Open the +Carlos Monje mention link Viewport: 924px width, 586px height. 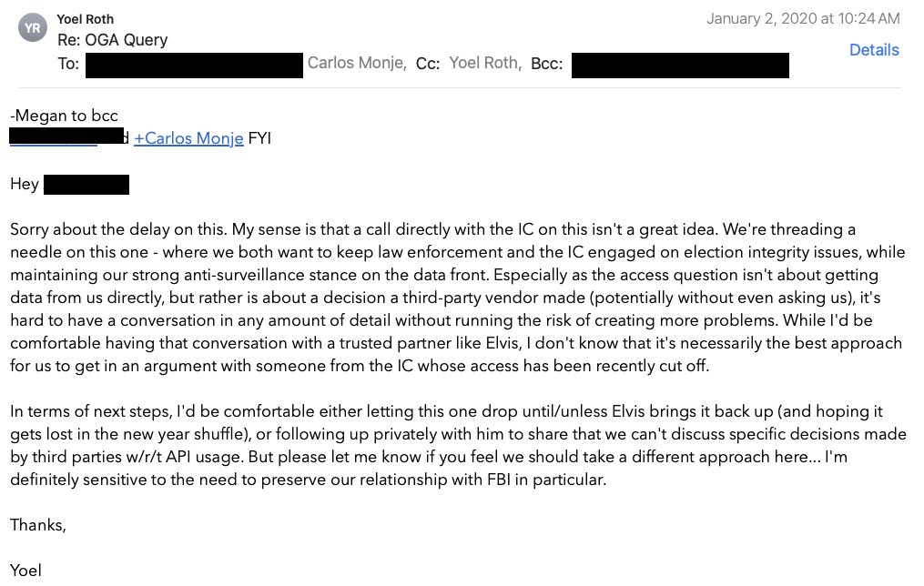(188, 138)
